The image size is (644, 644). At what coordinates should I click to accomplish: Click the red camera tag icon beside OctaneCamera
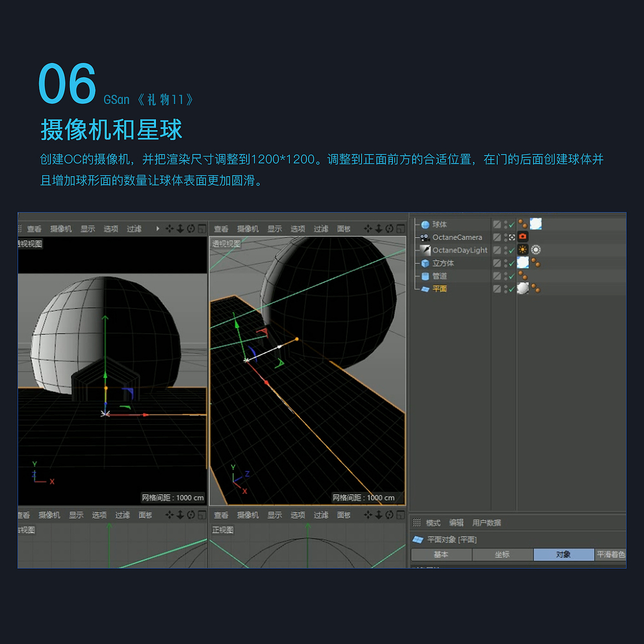523,237
